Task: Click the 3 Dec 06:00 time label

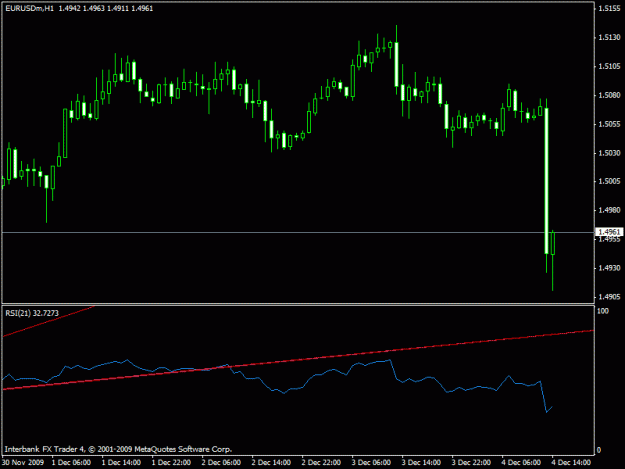Action: (371, 463)
